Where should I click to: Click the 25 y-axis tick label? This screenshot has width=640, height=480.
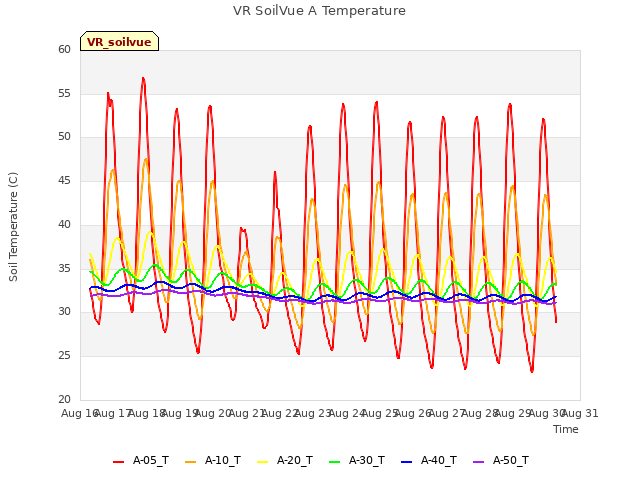pyautogui.click(x=64, y=356)
